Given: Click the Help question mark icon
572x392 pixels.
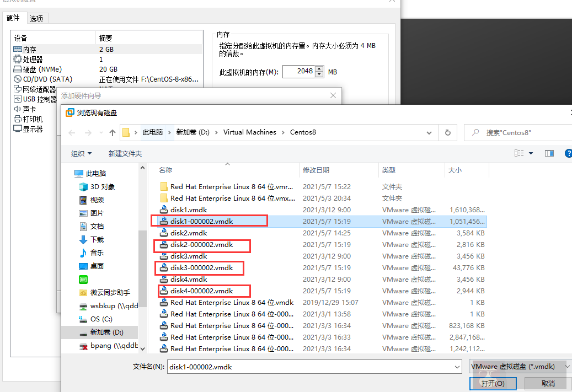Looking at the screenshot, I should coord(568,153).
